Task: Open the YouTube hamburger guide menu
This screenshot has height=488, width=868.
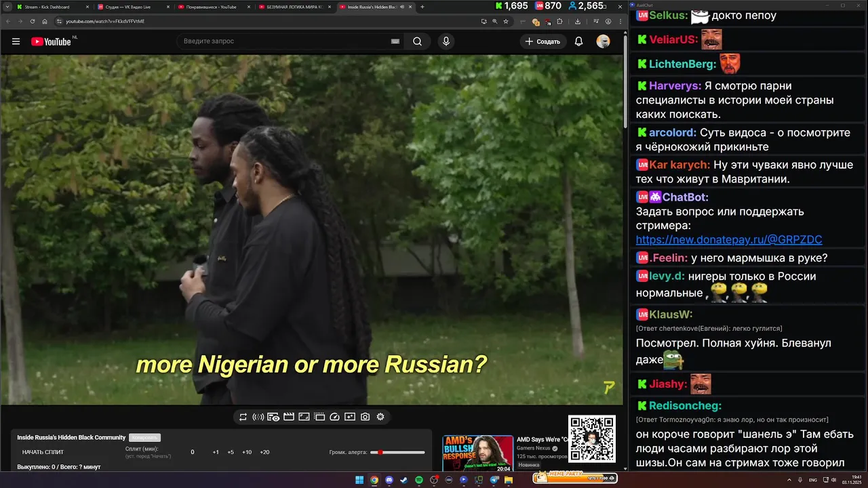Action: 16,41
